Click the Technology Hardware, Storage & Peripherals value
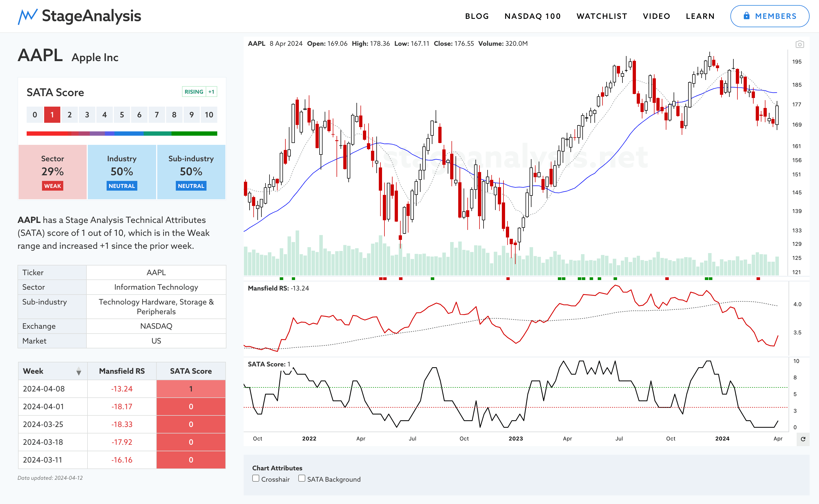The width and height of the screenshot is (819, 504). (156, 307)
